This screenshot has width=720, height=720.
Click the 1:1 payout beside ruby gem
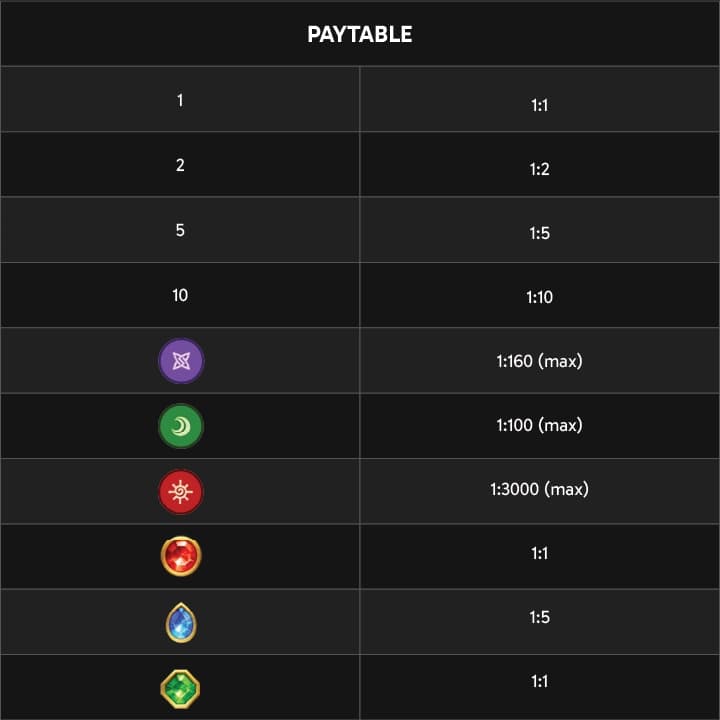(x=540, y=553)
